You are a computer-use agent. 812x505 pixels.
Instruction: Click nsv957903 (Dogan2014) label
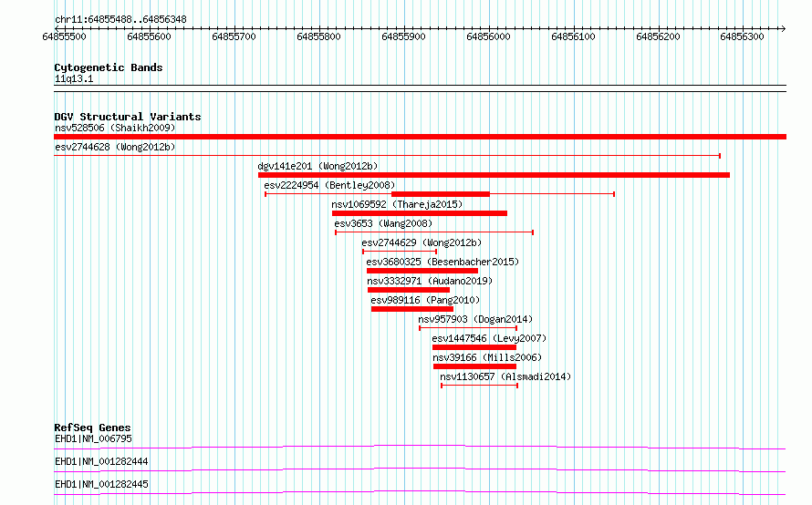pyautogui.click(x=475, y=319)
